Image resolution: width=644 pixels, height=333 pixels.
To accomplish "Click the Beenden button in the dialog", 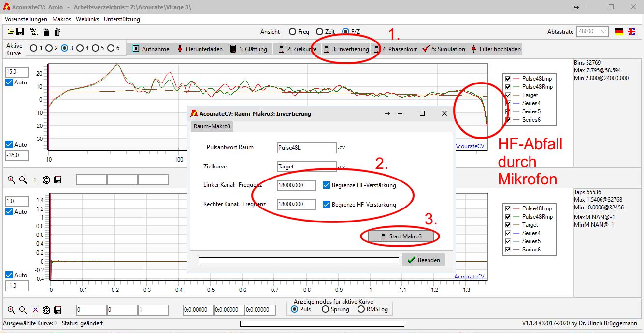I will (423, 260).
